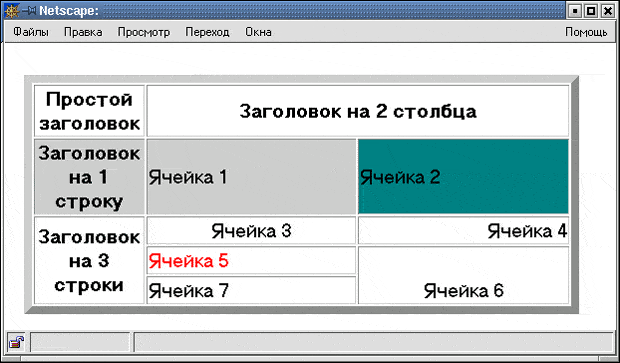This screenshot has width=620, height=363.
Task: Maximize the Netscape window
Action: click(x=591, y=11)
